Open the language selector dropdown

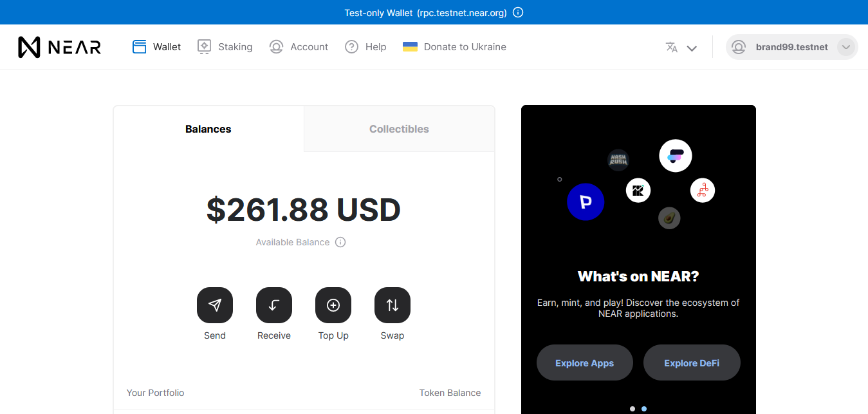click(681, 47)
